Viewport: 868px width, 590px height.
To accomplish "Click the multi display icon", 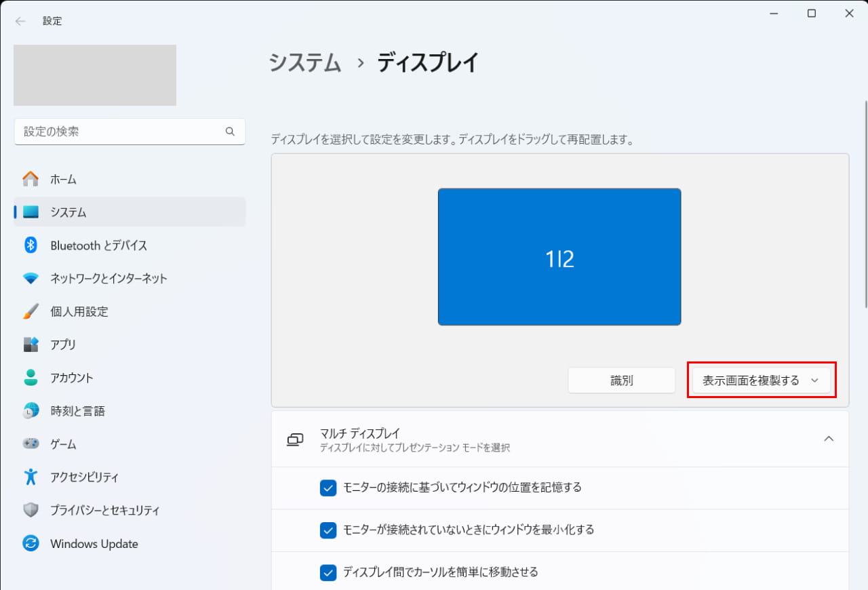I will (295, 439).
